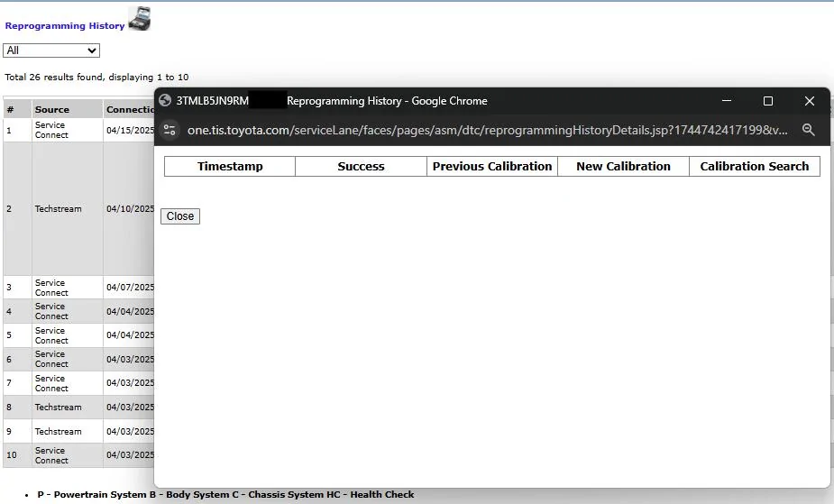The image size is (834, 504).
Task: Select the Previous Calibration column header
Action: coord(491,166)
